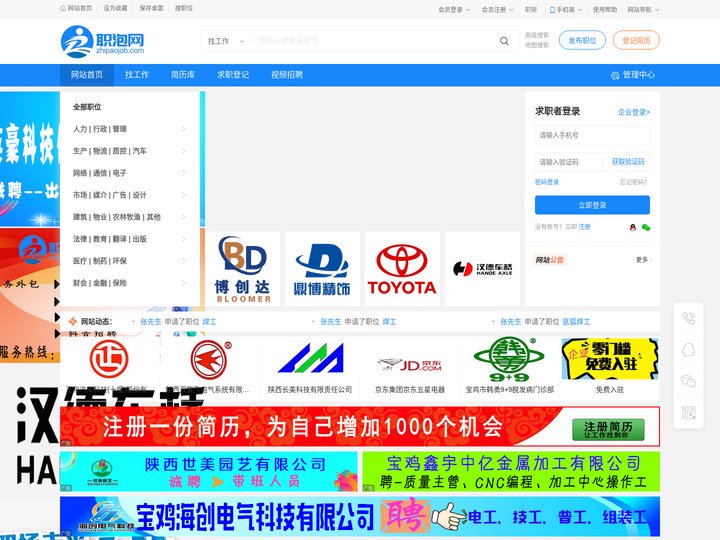Click the 发布职位 button
Viewport: 720px width, 540px height.
pyautogui.click(x=582, y=40)
